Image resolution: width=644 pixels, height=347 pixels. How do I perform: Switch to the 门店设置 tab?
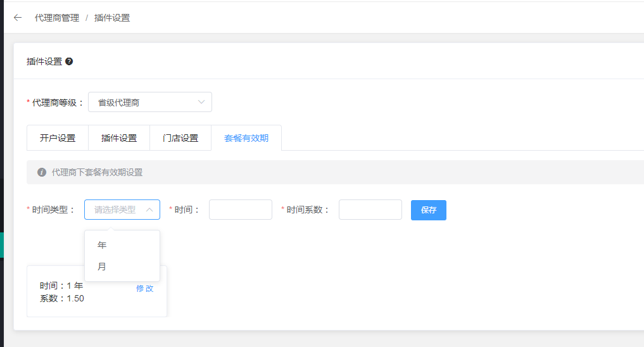coord(180,138)
